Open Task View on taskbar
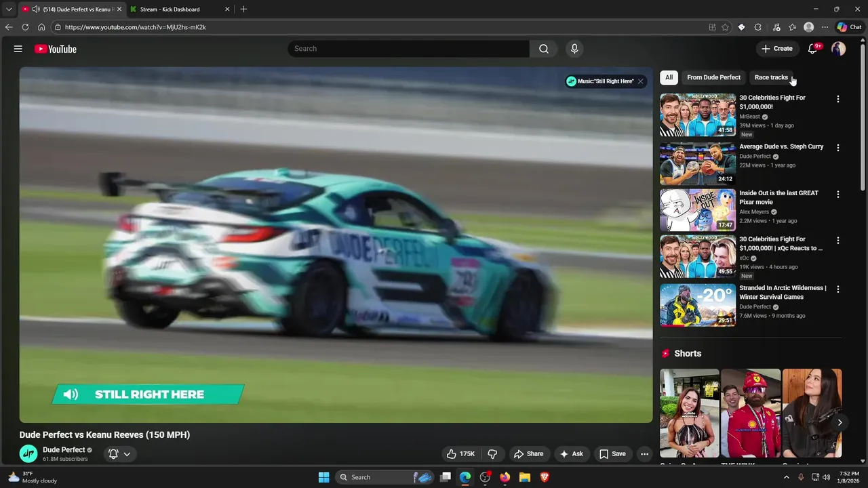This screenshot has width=868, height=488. click(x=446, y=477)
